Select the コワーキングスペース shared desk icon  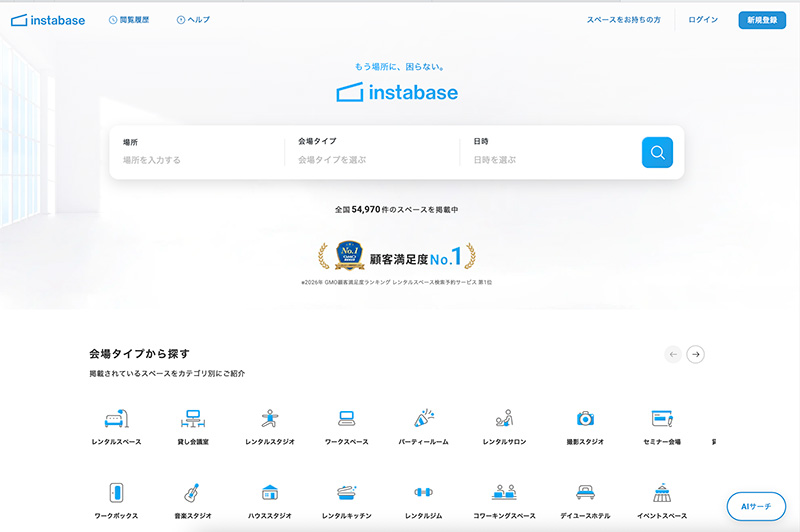(x=504, y=492)
